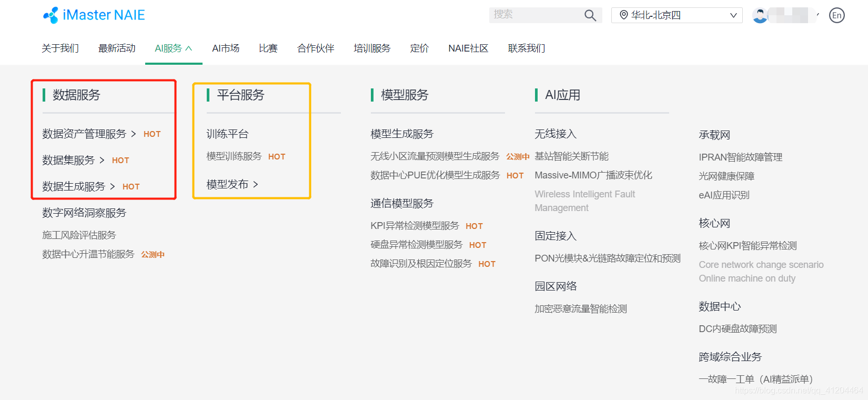
Task: Open 光网健康保障 link
Action: point(726,176)
